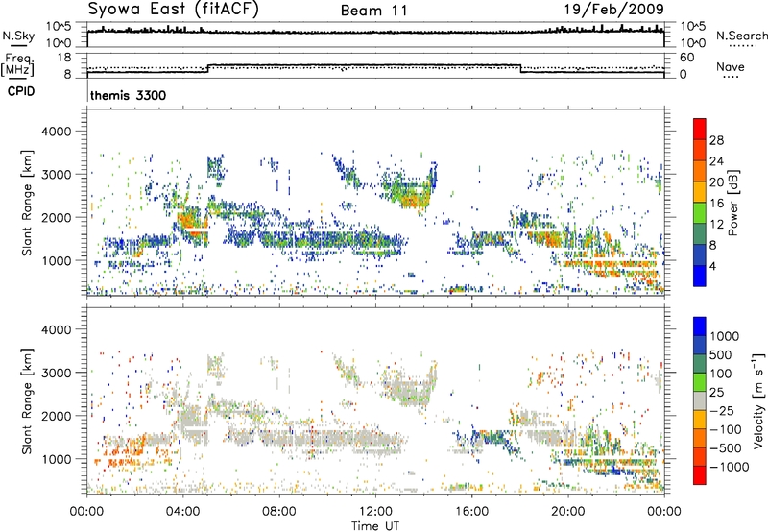Click the '12:00' time axis label

point(375,512)
